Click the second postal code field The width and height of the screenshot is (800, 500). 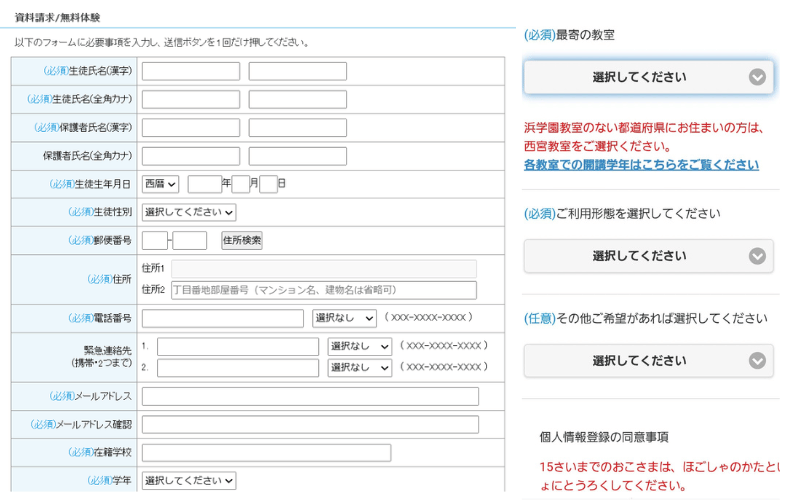coord(190,240)
